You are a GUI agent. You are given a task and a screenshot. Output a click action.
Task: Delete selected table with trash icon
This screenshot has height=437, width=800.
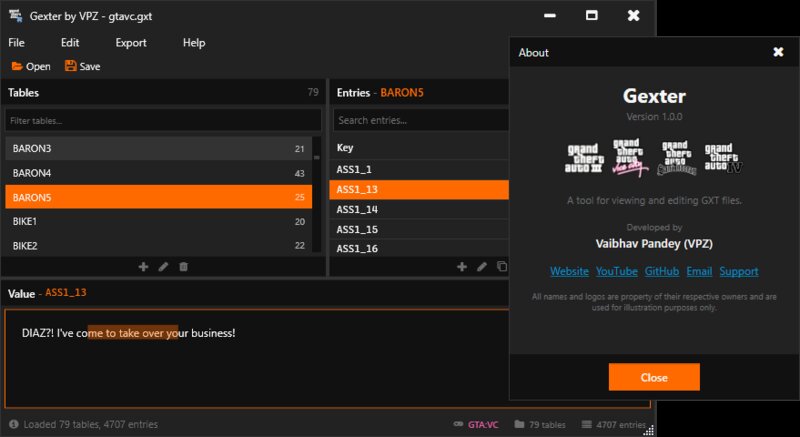pos(183,267)
